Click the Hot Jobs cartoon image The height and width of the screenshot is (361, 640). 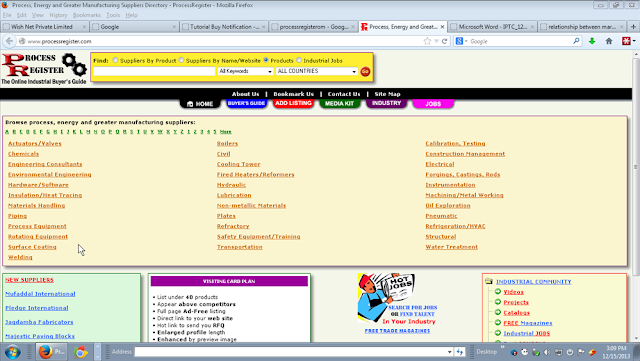386,297
